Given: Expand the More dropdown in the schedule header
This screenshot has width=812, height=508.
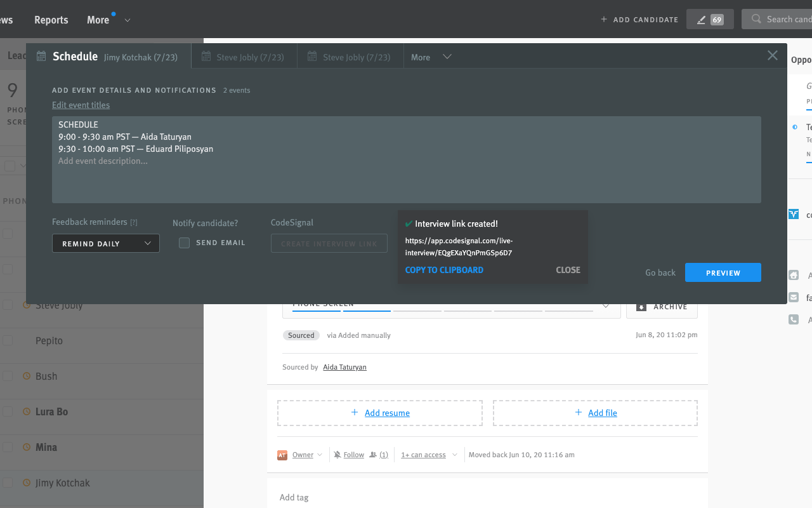Looking at the screenshot, I should click(431, 57).
